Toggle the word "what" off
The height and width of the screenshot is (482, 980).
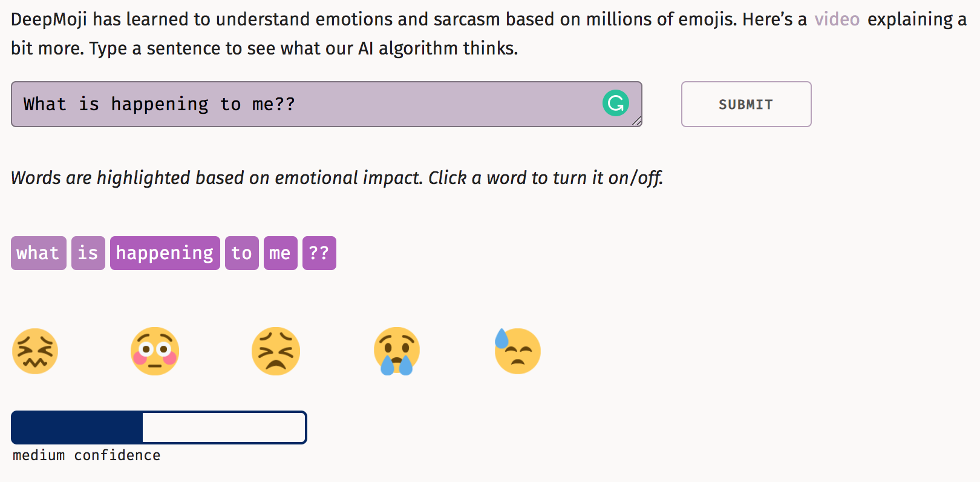tap(39, 253)
